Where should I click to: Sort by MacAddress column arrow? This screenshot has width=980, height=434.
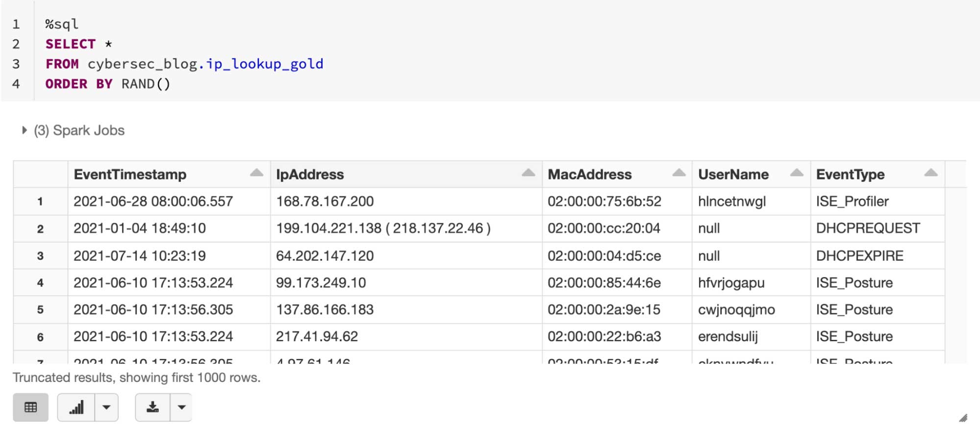(678, 173)
